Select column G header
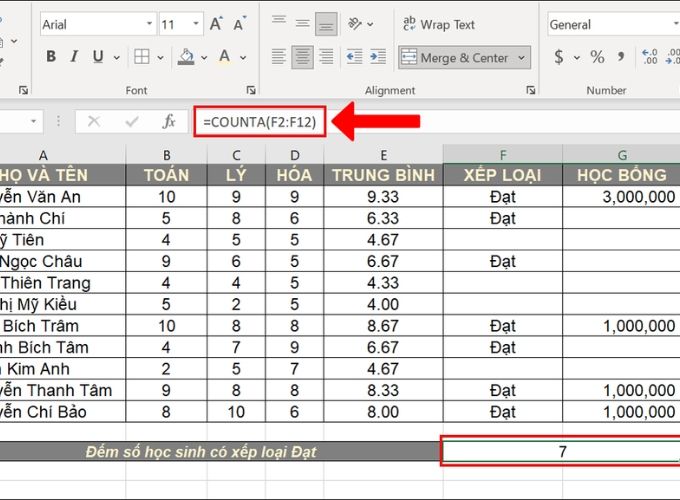Image resolution: width=680 pixels, height=500 pixels. (x=621, y=154)
